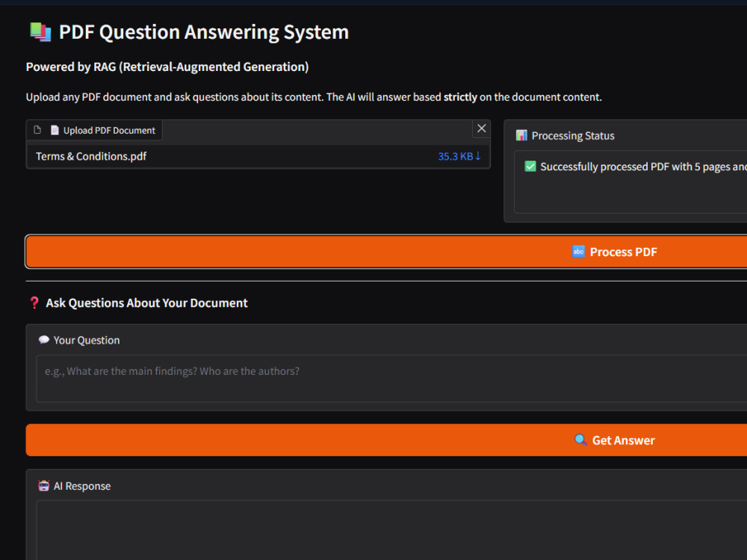This screenshot has width=747, height=560.
Task: Click the PDF Question Answering System heading
Action: (x=203, y=32)
